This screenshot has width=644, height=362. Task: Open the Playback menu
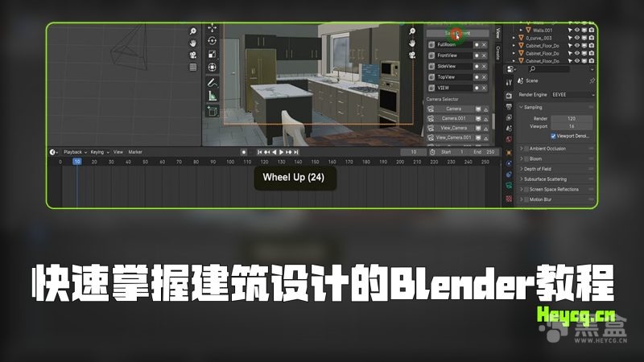[75, 152]
